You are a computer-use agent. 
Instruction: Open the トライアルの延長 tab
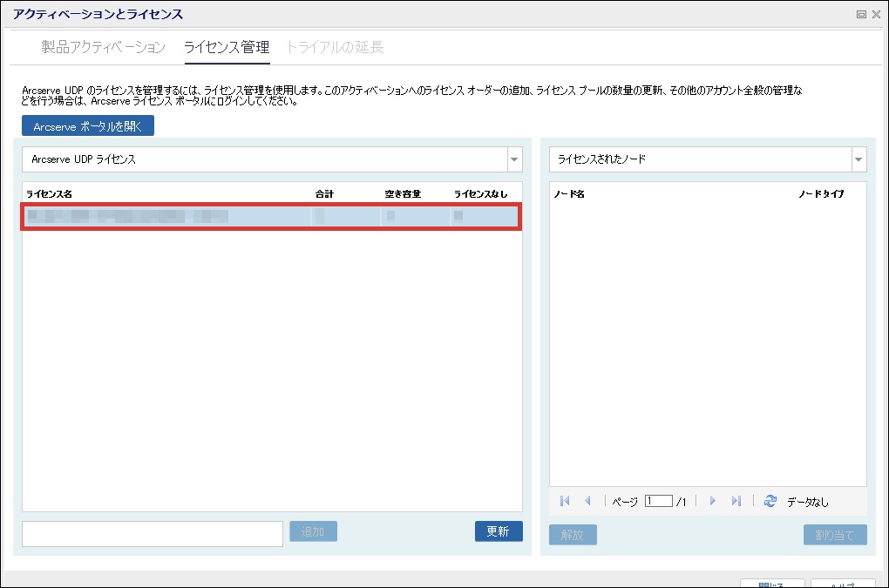[335, 47]
